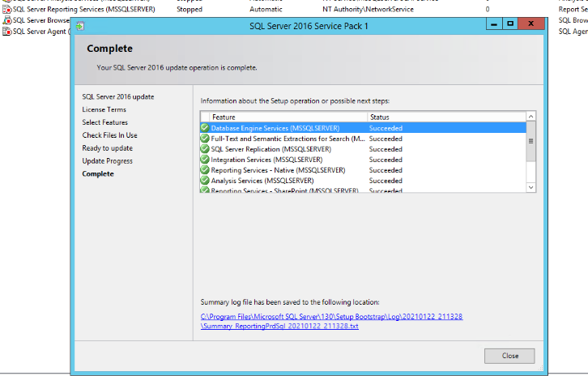Click the feature list scrollbar thumb
The width and height of the screenshot is (588, 376).
tap(530, 141)
